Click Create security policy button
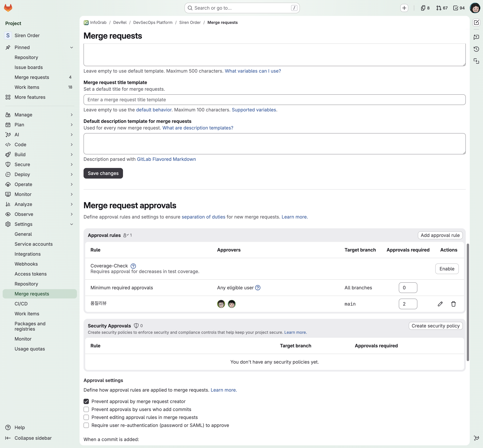Image resolution: width=483 pixels, height=448 pixels. [x=435, y=326]
